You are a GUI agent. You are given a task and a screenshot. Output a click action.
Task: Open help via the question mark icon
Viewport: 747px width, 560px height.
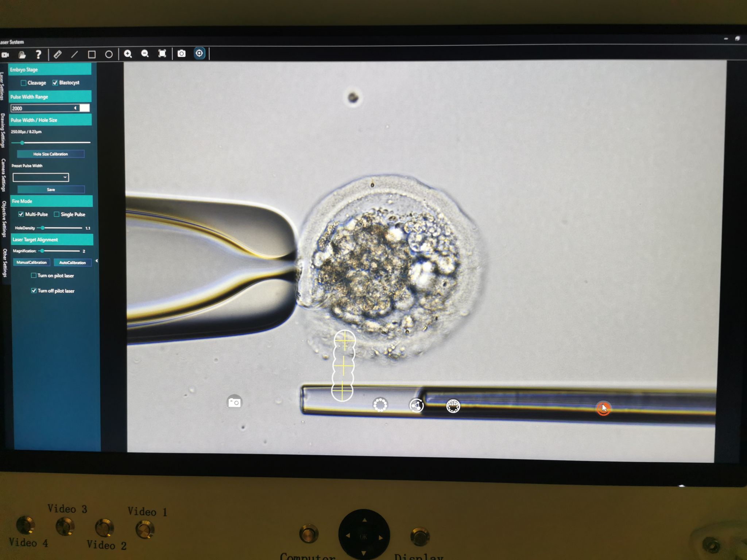coord(38,55)
